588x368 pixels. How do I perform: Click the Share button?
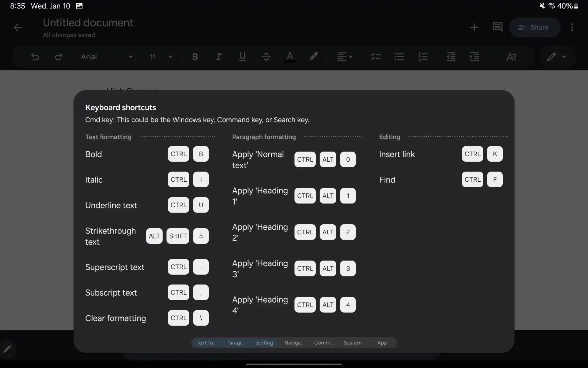(534, 27)
